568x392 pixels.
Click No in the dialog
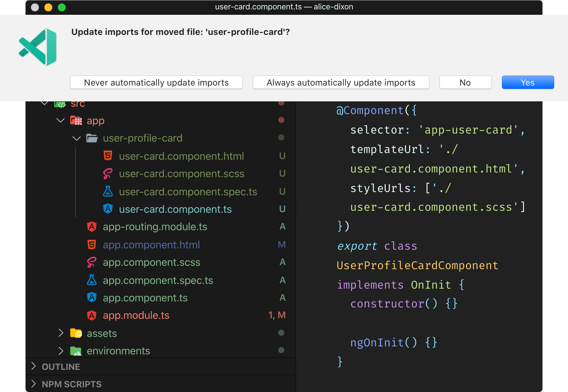click(465, 82)
